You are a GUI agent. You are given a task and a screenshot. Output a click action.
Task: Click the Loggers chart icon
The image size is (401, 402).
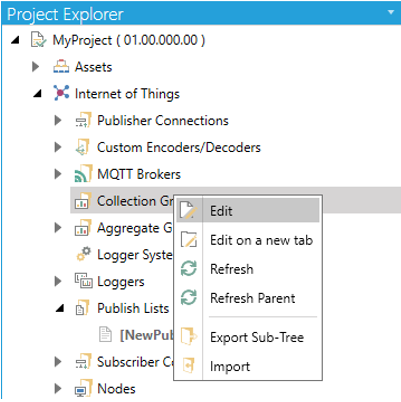[x=83, y=281]
